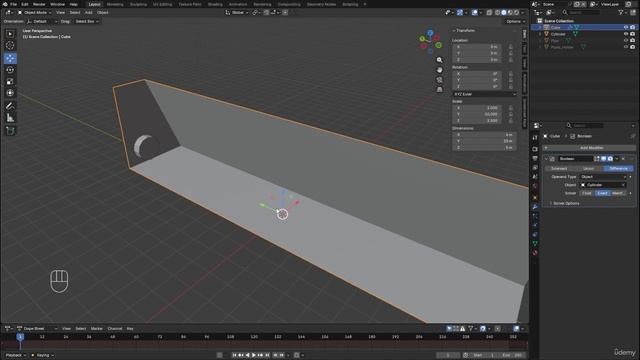The image size is (640, 360).
Task: Switch to the Sculpting workspace tab
Action: coord(138,4)
